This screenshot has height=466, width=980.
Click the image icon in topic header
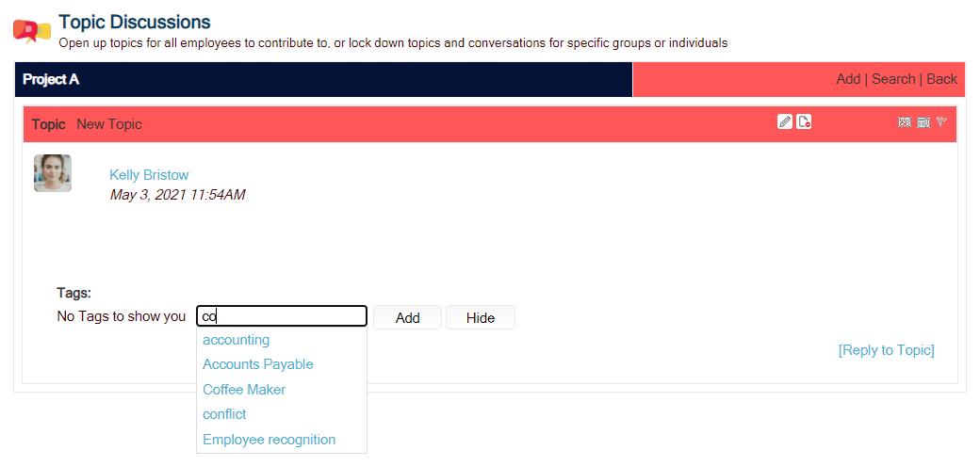coord(904,122)
